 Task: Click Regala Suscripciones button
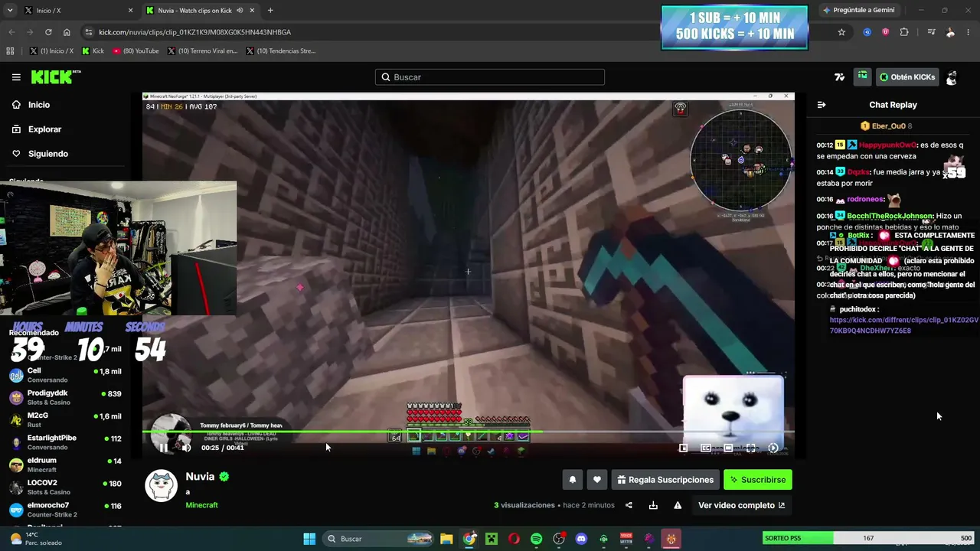665,480
